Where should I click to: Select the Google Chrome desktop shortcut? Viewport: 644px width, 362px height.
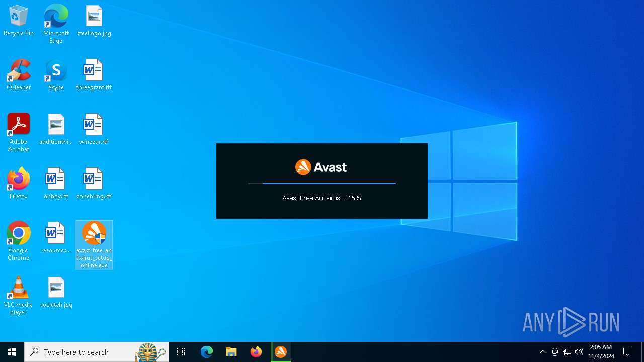[x=19, y=241]
